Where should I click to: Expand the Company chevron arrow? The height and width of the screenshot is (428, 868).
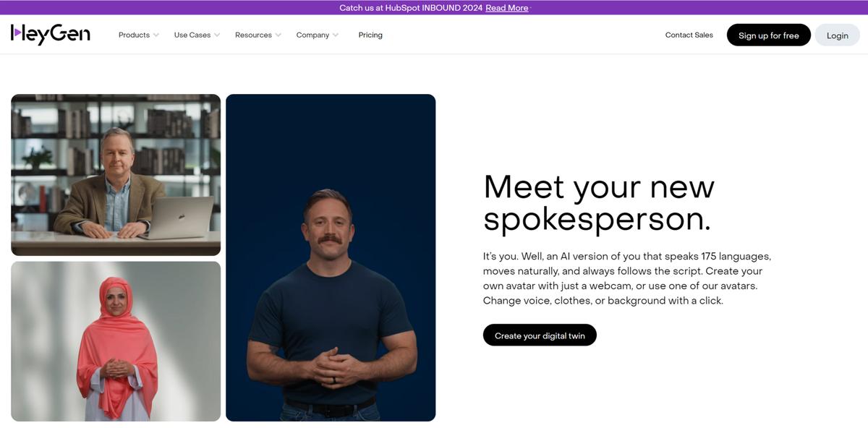[x=336, y=35]
